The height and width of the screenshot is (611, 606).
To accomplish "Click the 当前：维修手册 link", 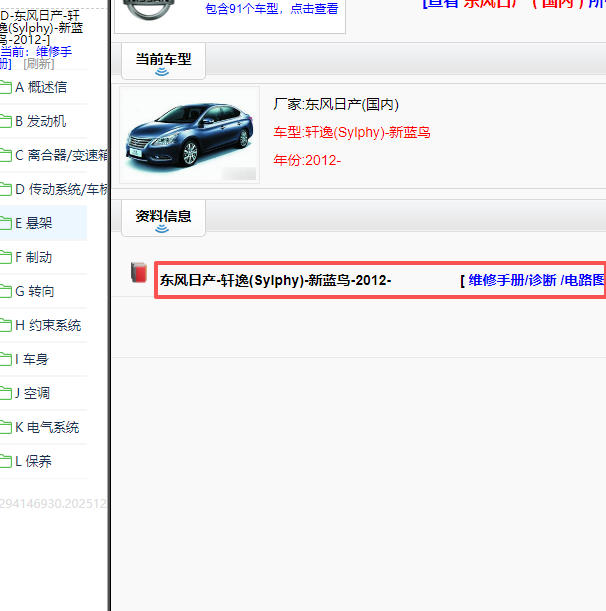I will [36, 58].
